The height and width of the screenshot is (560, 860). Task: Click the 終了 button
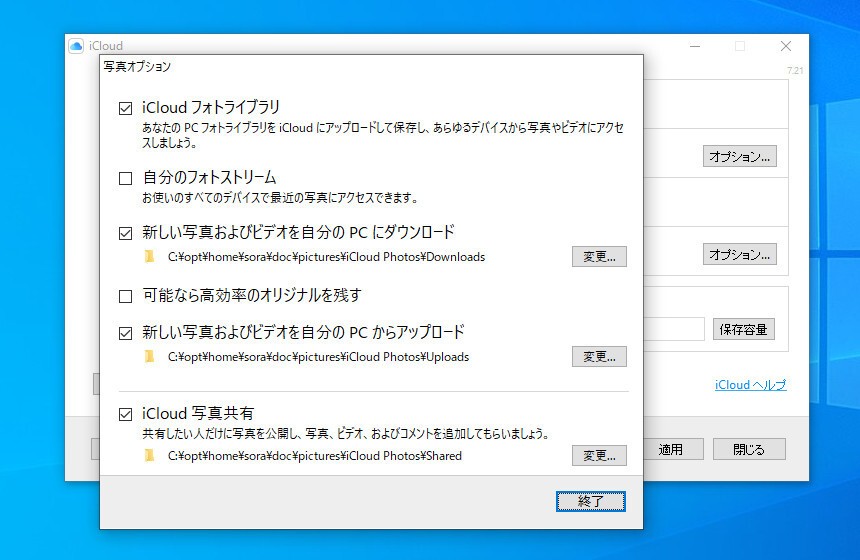[591, 501]
